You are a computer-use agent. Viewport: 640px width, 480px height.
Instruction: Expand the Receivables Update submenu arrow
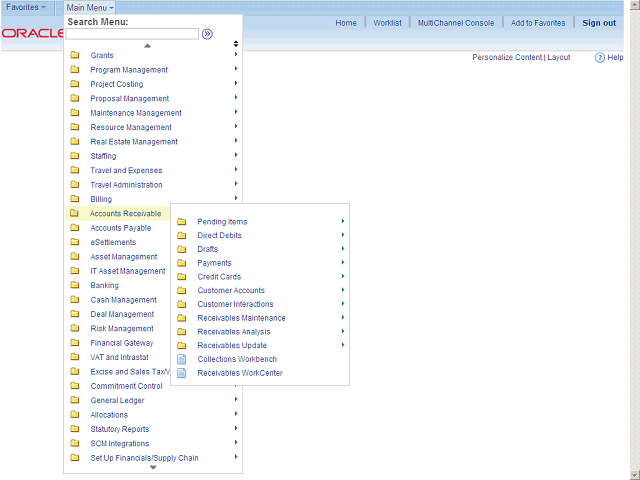tap(342, 345)
